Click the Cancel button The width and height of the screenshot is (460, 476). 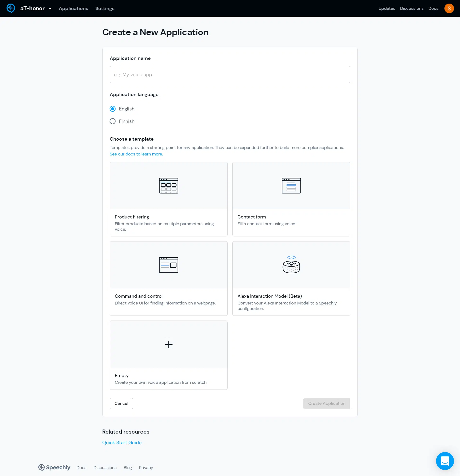[121, 403]
